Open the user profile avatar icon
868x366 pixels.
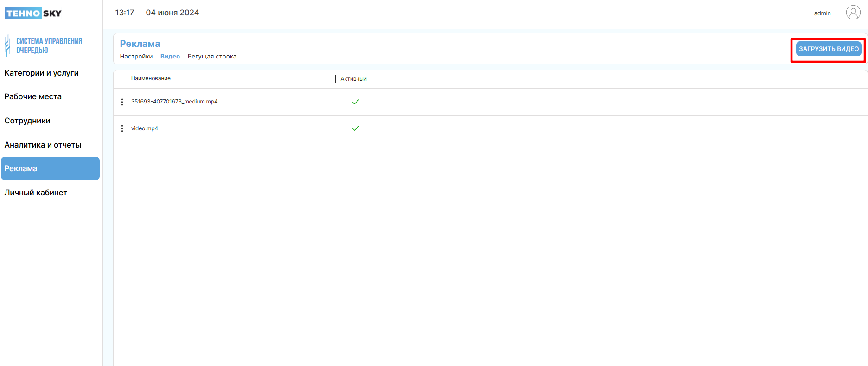tap(853, 13)
